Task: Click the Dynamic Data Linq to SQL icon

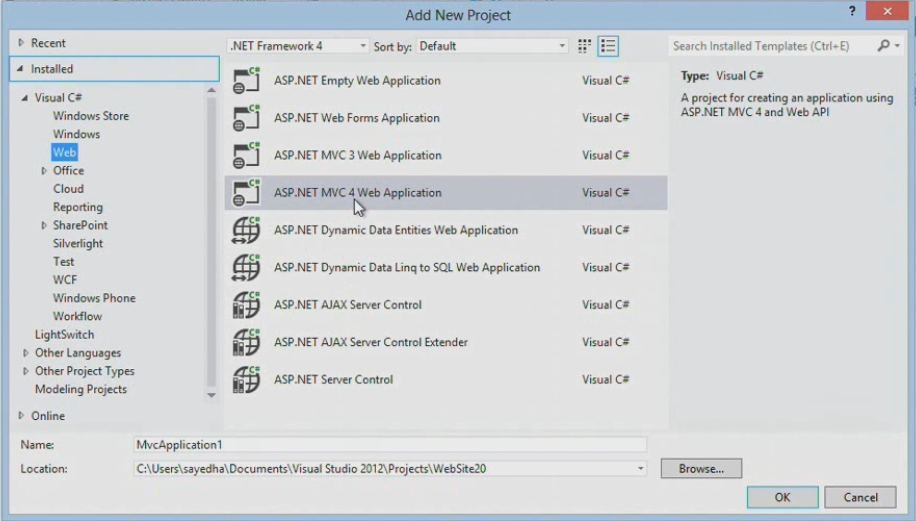Action: (x=246, y=268)
